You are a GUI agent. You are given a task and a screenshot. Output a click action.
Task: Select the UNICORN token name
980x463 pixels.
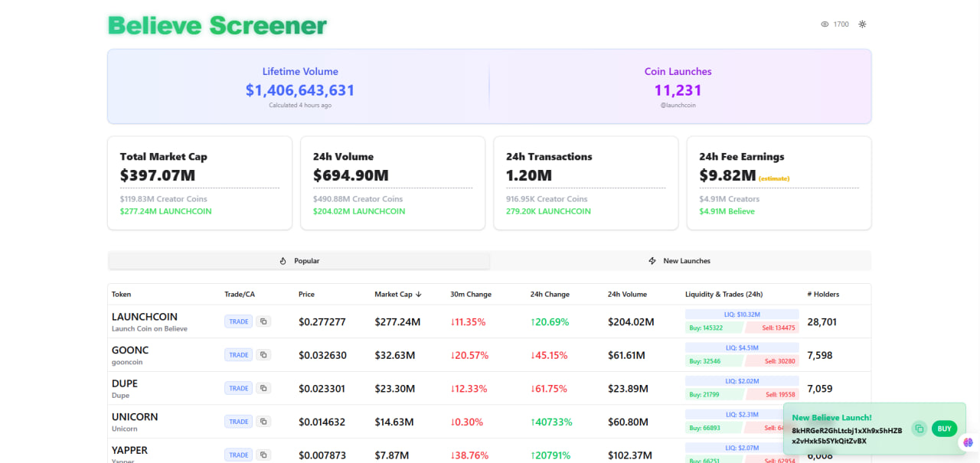tap(135, 417)
